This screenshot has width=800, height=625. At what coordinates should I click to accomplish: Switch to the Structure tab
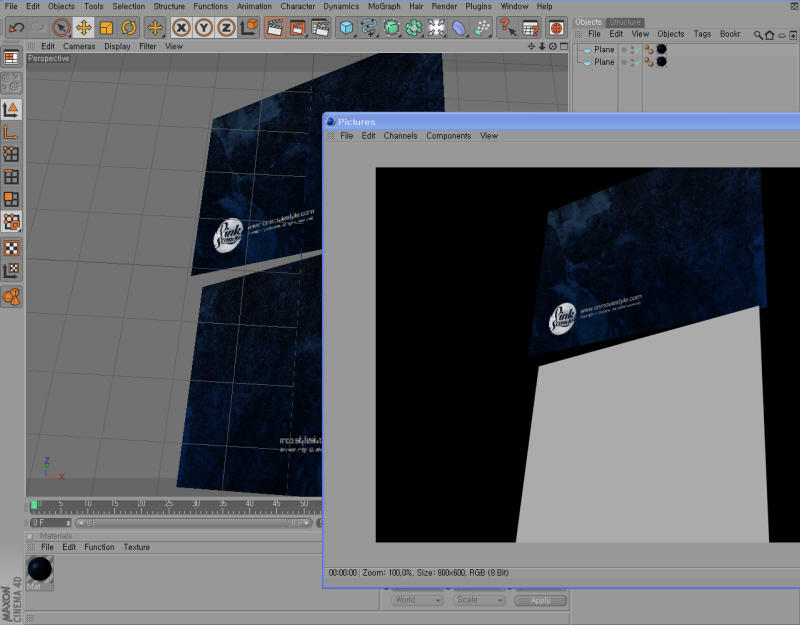(x=624, y=22)
